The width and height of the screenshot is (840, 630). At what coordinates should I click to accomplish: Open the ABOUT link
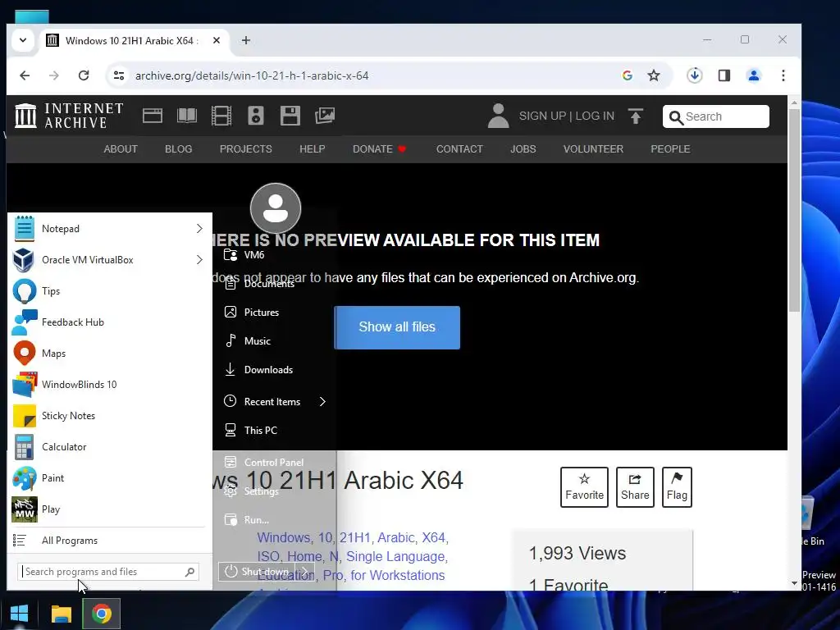(x=121, y=149)
